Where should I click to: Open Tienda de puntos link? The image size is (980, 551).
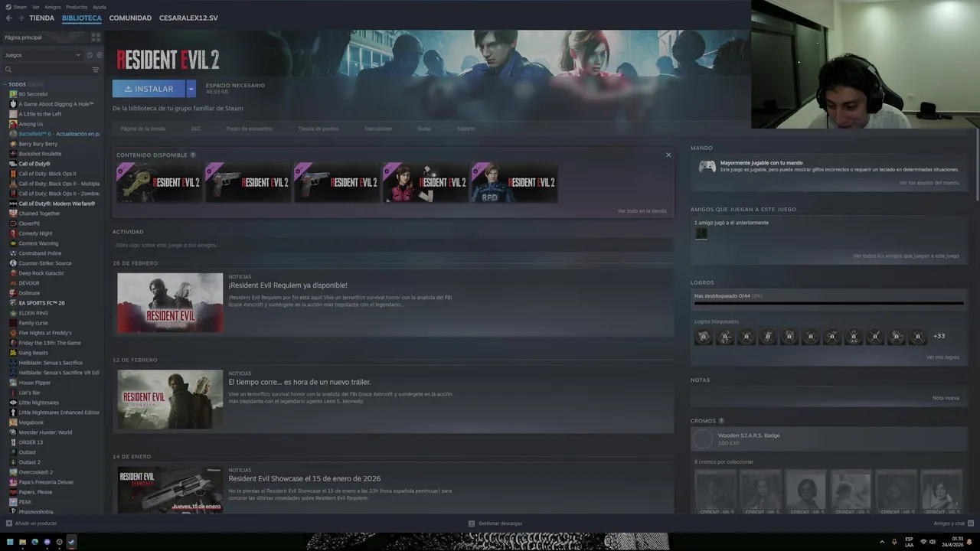coord(318,129)
